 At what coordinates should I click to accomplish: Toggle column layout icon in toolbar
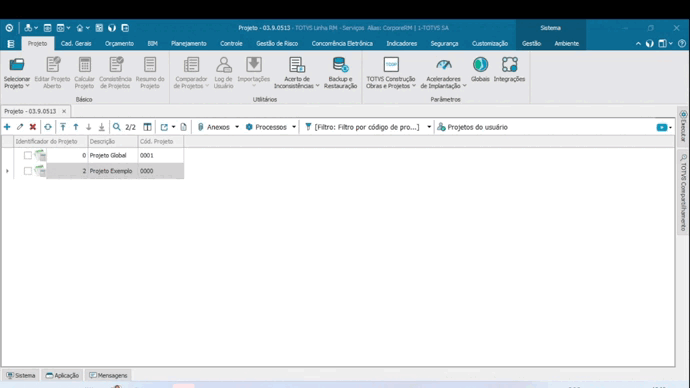(147, 127)
